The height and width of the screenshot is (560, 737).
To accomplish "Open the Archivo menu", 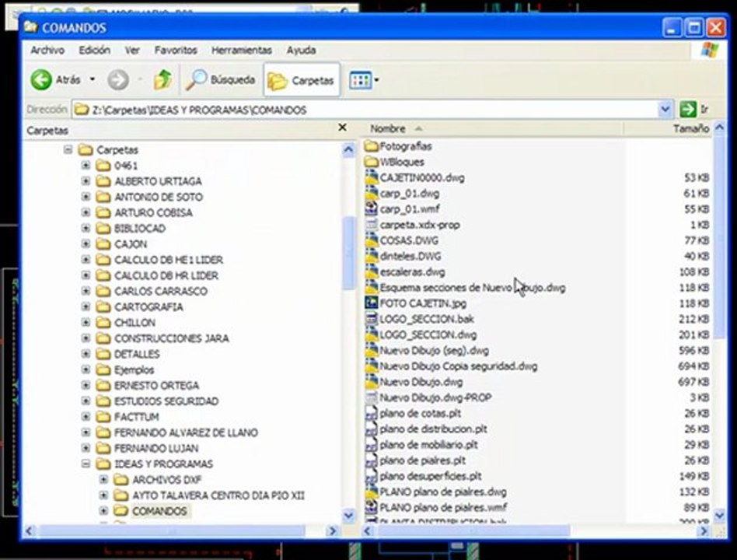I will tap(47, 50).
